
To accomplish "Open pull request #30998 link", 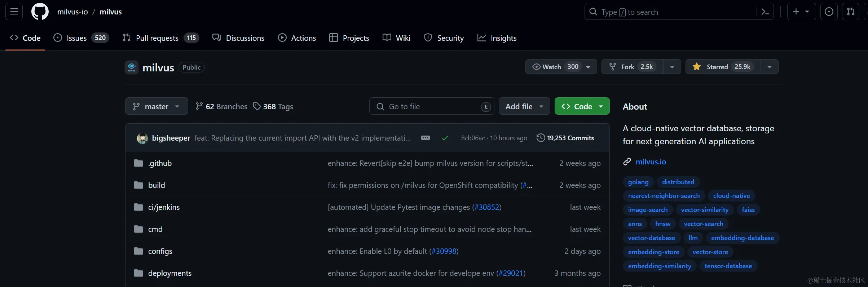I will coord(444,251).
